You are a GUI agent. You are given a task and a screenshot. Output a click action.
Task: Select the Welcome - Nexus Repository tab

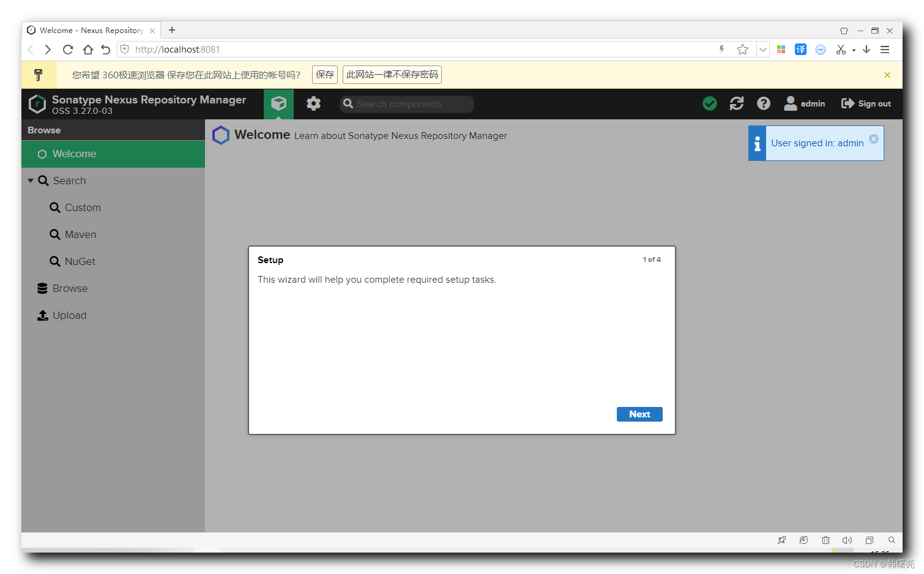[x=91, y=30]
